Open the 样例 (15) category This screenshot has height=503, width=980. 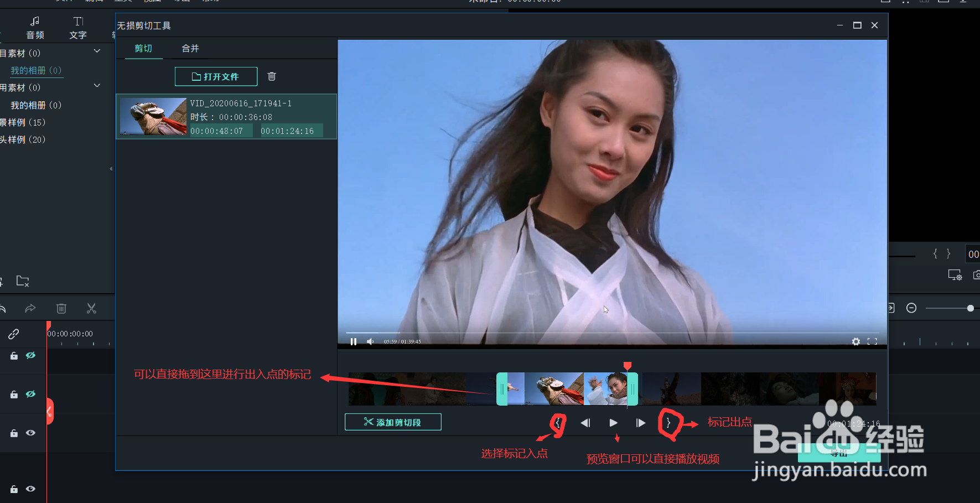[x=23, y=122]
